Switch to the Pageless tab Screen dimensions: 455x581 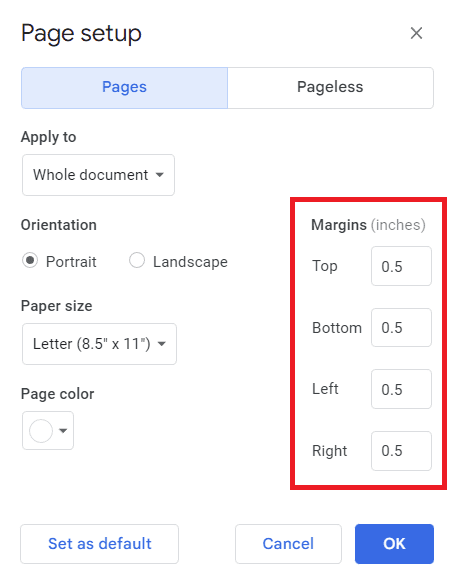(330, 88)
